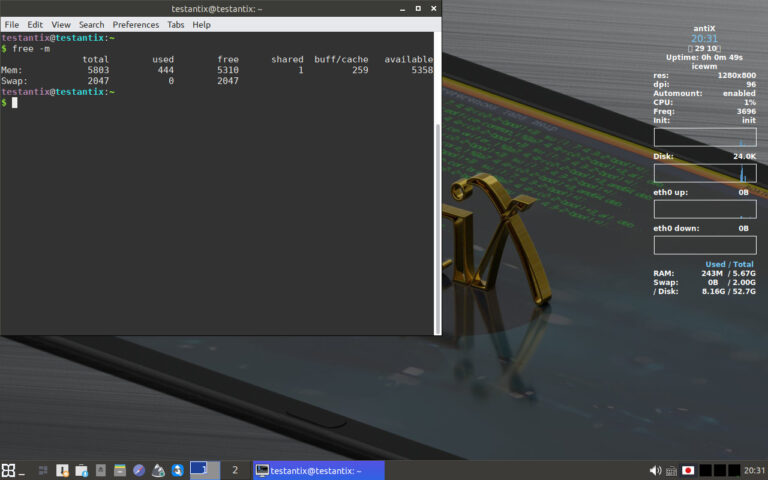Open the antiX start menu icon
This screenshot has width=768, height=480.
point(8,470)
